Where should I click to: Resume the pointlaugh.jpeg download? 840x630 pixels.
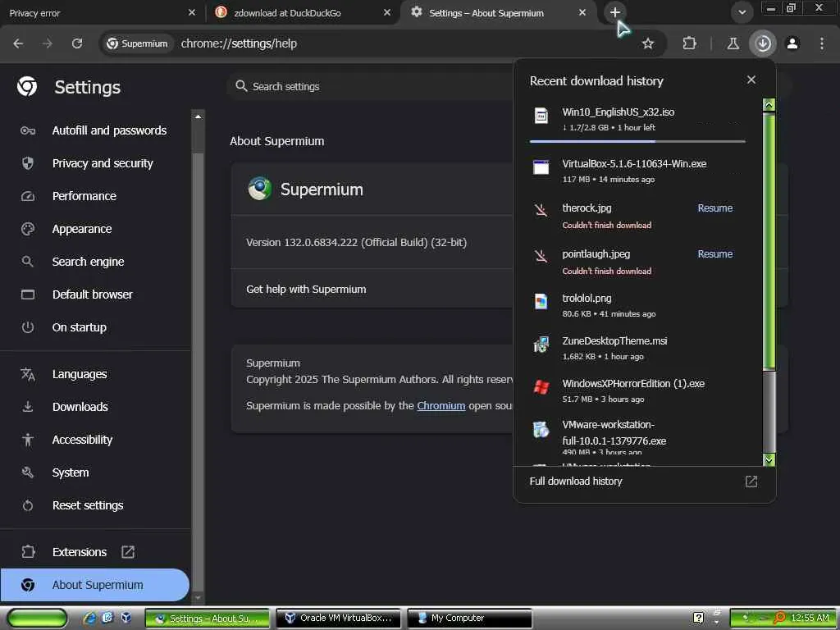(714, 254)
